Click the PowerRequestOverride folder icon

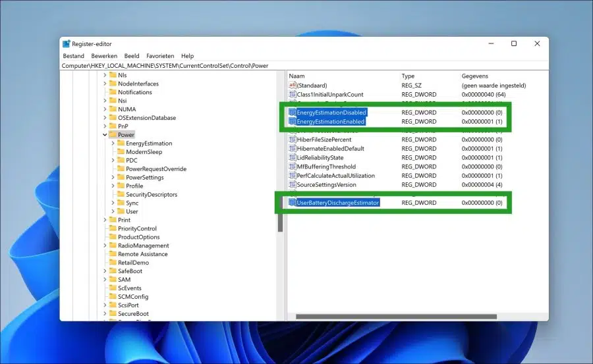tap(121, 169)
